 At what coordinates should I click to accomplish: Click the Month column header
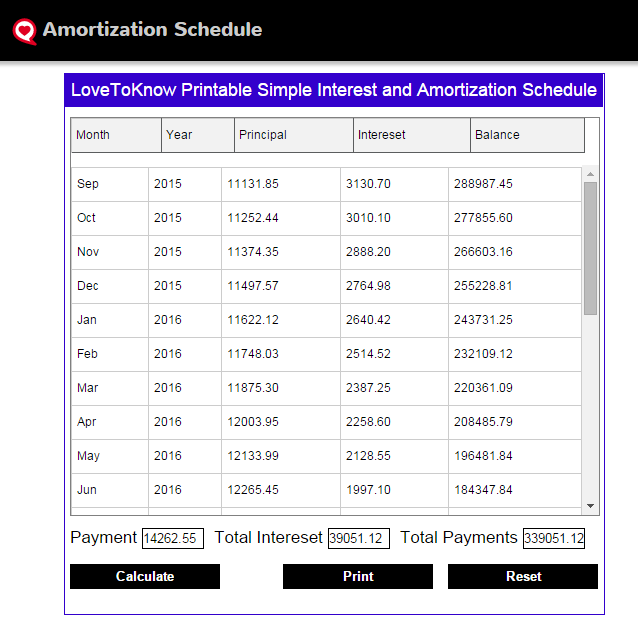[116, 135]
